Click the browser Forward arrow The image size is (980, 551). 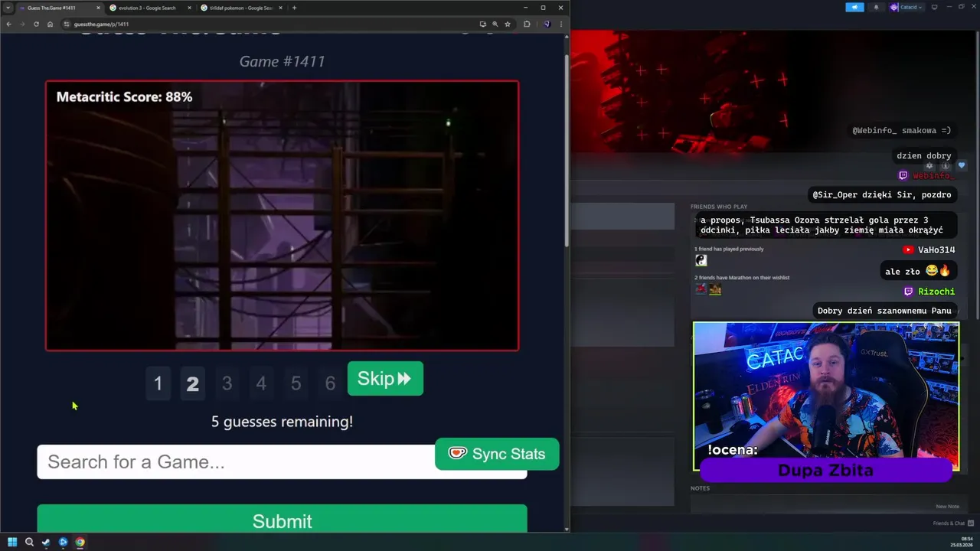tap(21, 24)
